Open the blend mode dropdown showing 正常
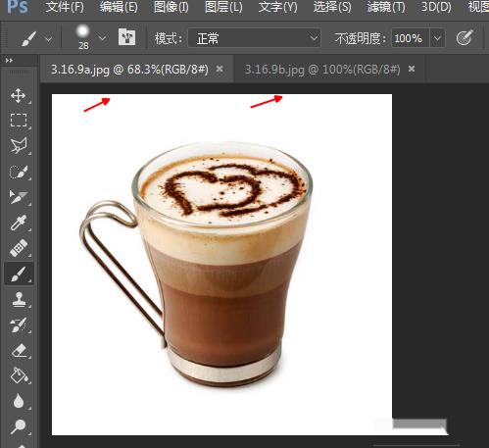489x448 pixels. click(x=254, y=38)
